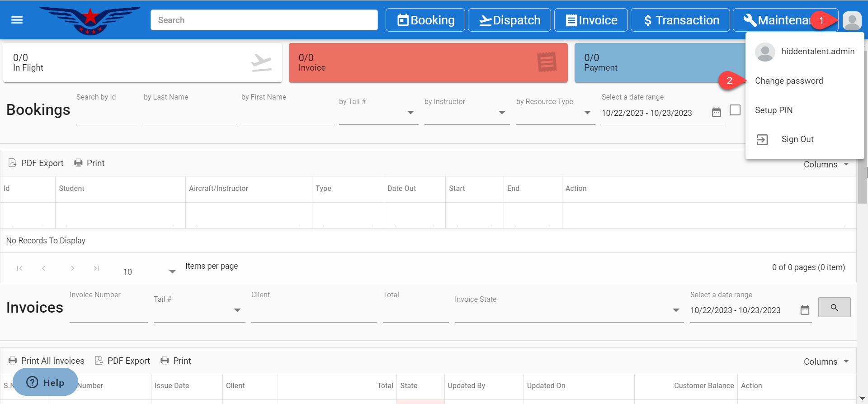The image size is (868, 404).
Task: Open the hamburger navigation menu
Action: (17, 20)
